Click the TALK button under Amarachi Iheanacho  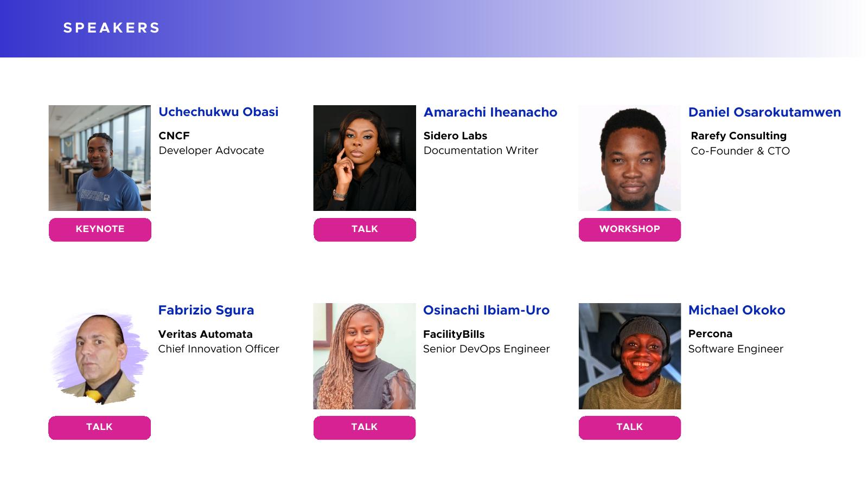tap(365, 229)
